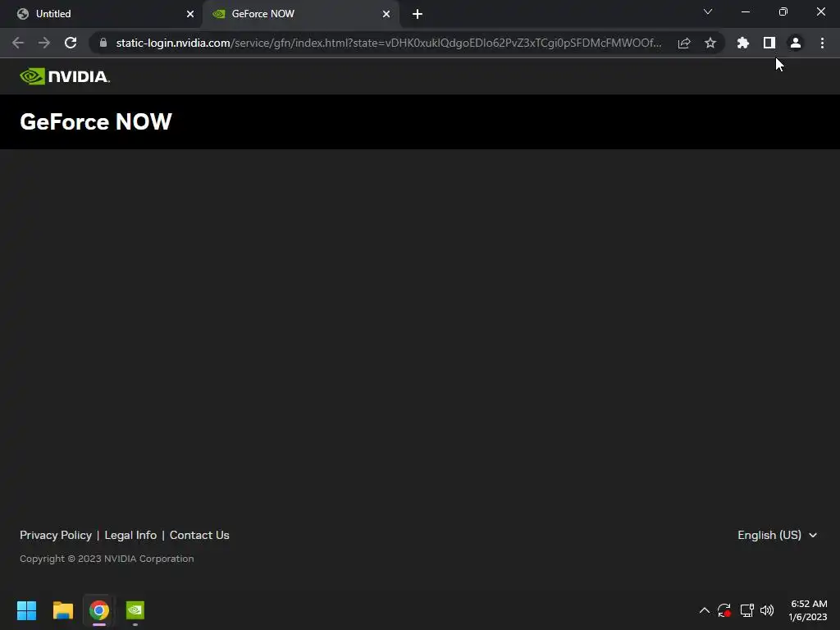This screenshot has height=630, width=840.
Task: Open the Chrome extensions puzzle icon
Action: [743, 43]
